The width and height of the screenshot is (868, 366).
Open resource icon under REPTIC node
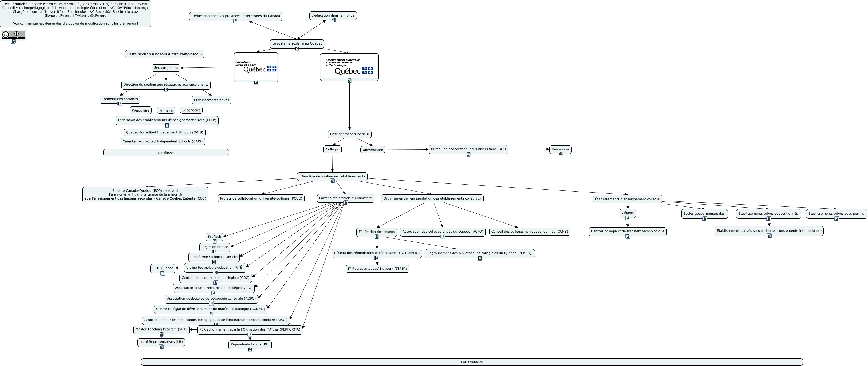tap(377, 258)
